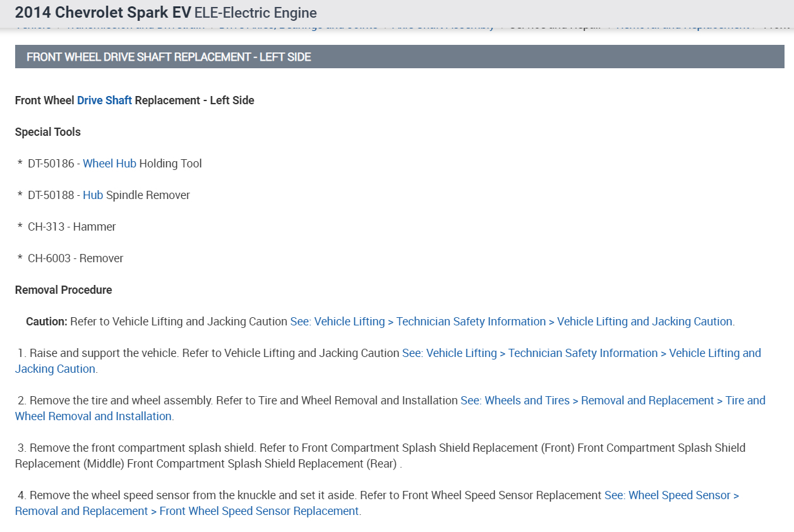Click the "Wheel Hub" link beside DT-50186
794x532 pixels.
click(109, 164)
